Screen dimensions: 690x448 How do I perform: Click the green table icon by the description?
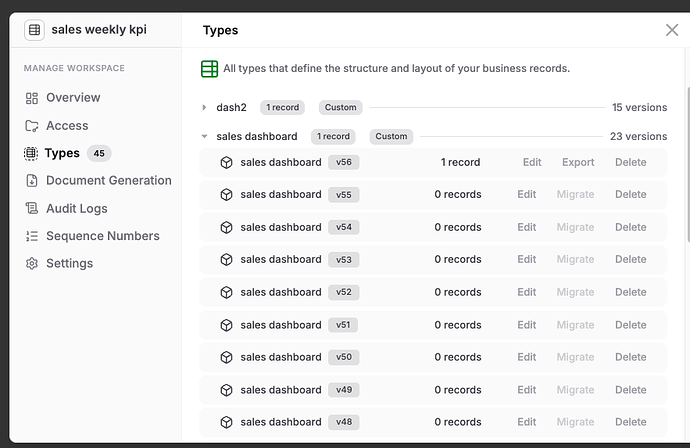click(x=209, y=69)
